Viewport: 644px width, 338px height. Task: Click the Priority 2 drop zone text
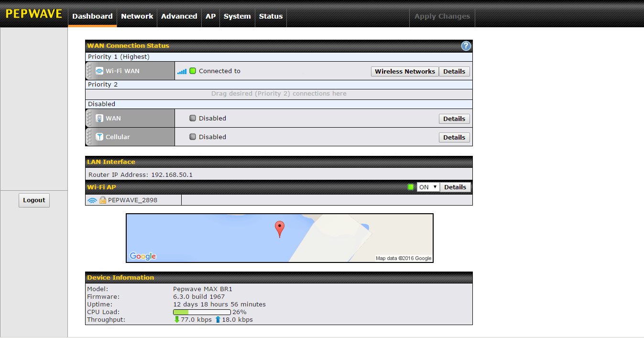tap(279, 94)
